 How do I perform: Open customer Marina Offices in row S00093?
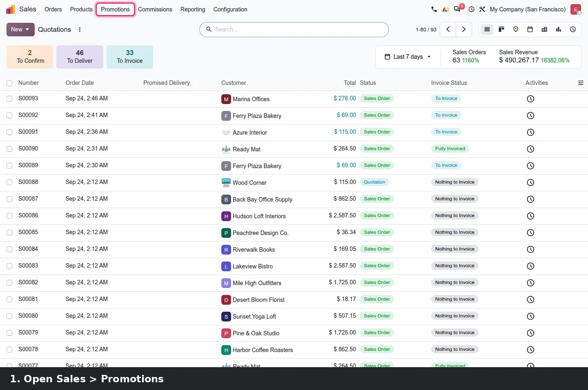251,99
